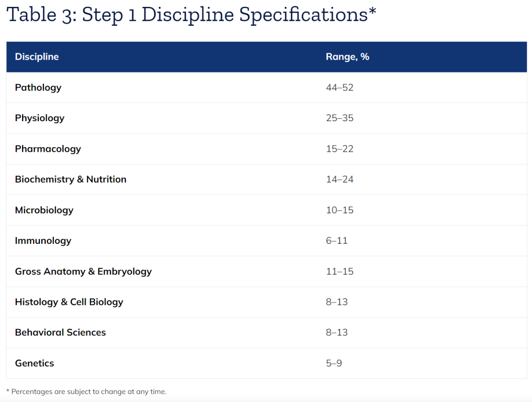Select the Microbiology row label
The height and width of the screenshot is (402, 532).
tap(44, 210)
